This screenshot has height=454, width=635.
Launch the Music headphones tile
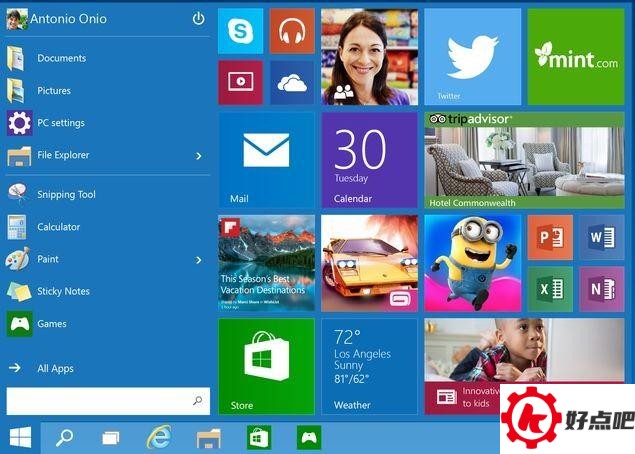tap(291, 31)
